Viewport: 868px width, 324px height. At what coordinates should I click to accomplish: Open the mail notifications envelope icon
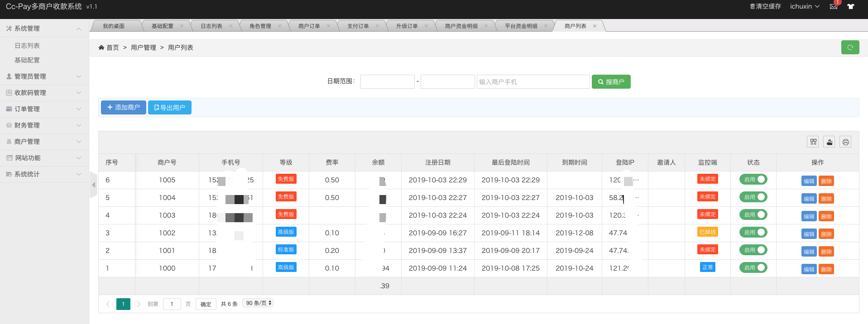point(834,6)
